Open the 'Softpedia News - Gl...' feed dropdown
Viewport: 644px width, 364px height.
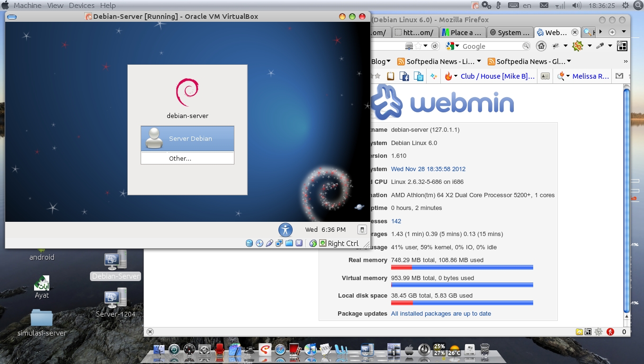pos(530,61)
